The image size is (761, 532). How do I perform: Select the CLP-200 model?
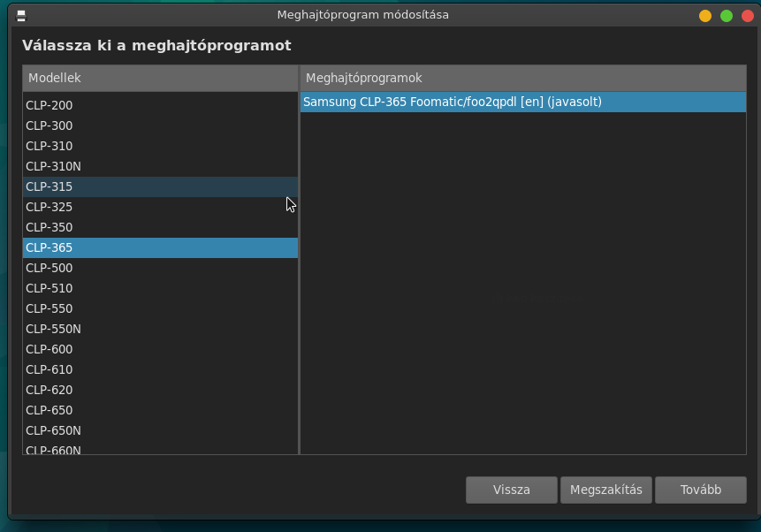[x=160, y=105]
